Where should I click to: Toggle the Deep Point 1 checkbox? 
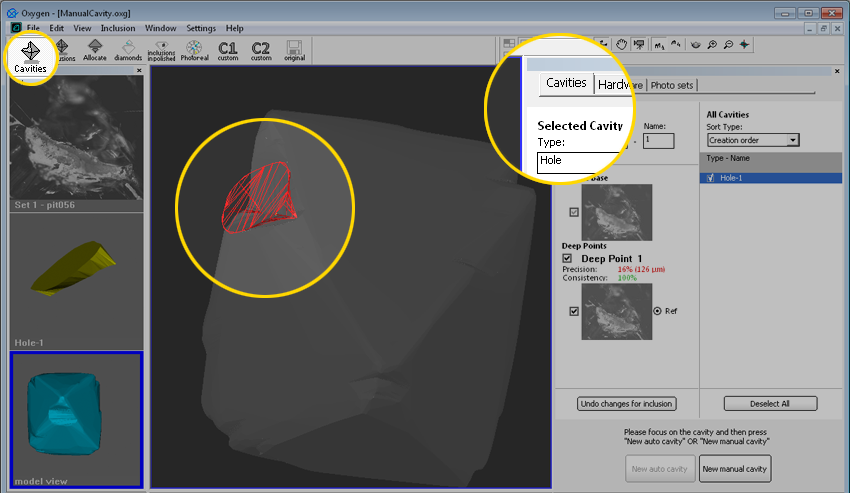567,258
